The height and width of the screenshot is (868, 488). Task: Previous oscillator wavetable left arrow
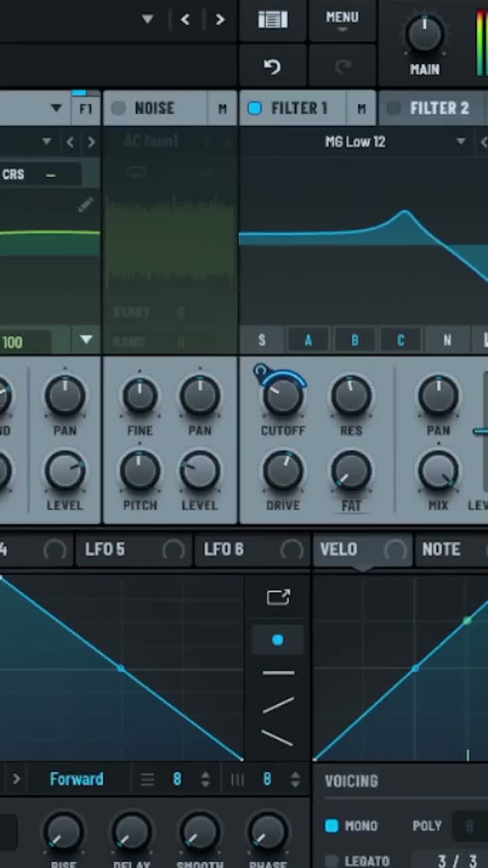(70, 142)
